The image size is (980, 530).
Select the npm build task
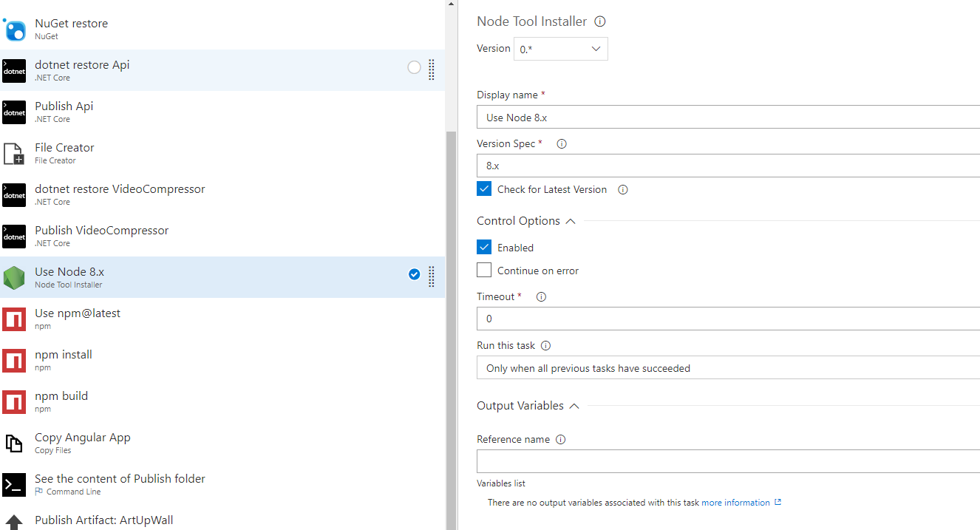coord(222,401)
